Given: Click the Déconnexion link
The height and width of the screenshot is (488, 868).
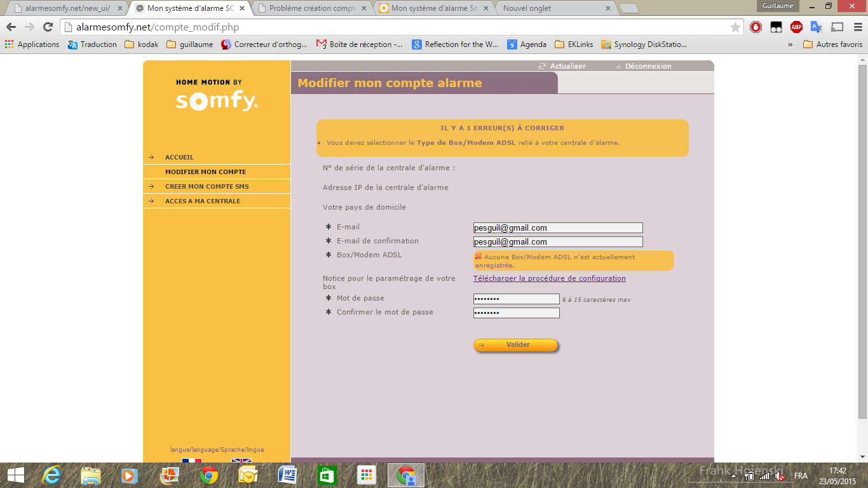Looking at the screenshot, I should (648, 66).
